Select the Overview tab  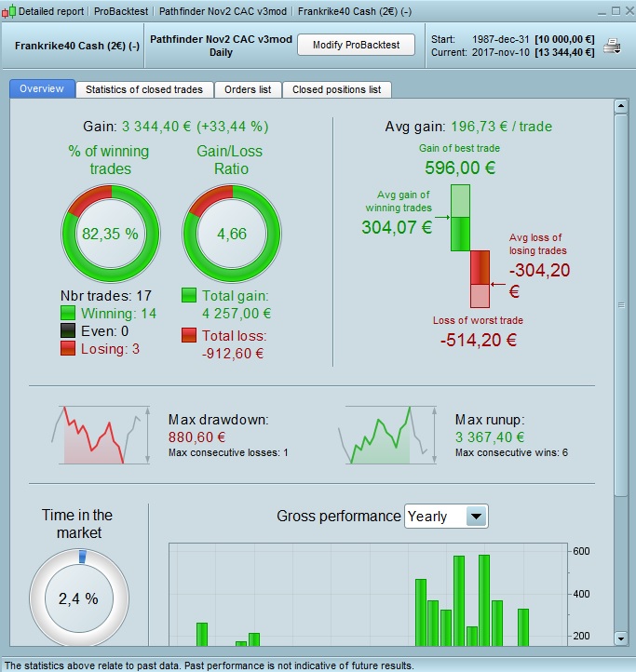pyautogui.click(x=42, y=88)
